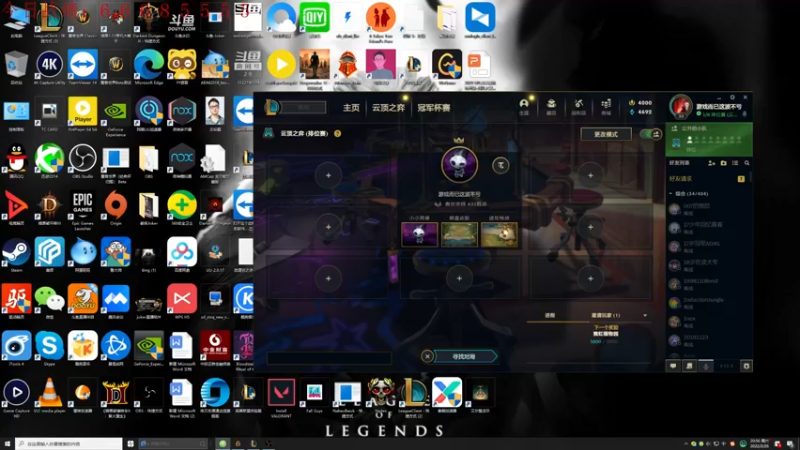Open the missions icon at bottom right
This screenshot has height=450, width=800.
[690, 366]
